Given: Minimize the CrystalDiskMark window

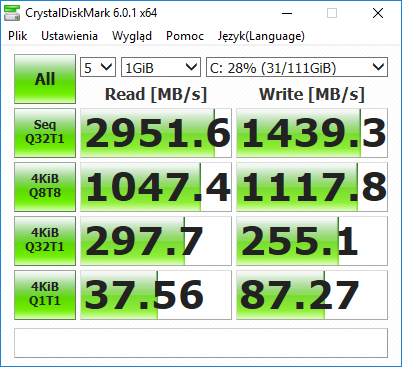Looking at the screenshot, I should click(x=287, y=13).
